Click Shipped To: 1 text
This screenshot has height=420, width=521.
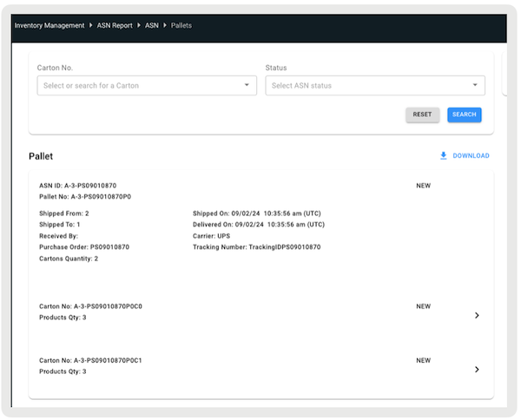[x=59, y=225]
